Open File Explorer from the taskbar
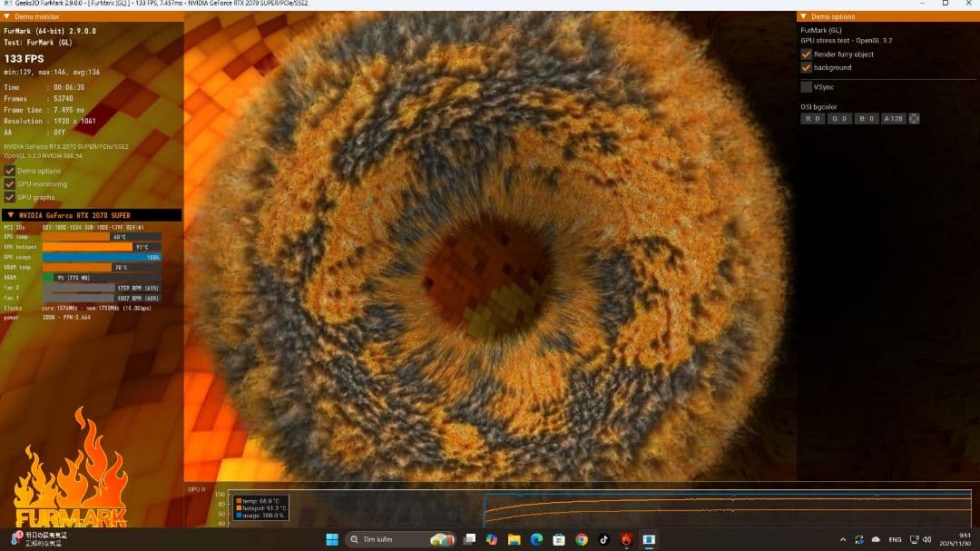 click(x=514, y=539)
